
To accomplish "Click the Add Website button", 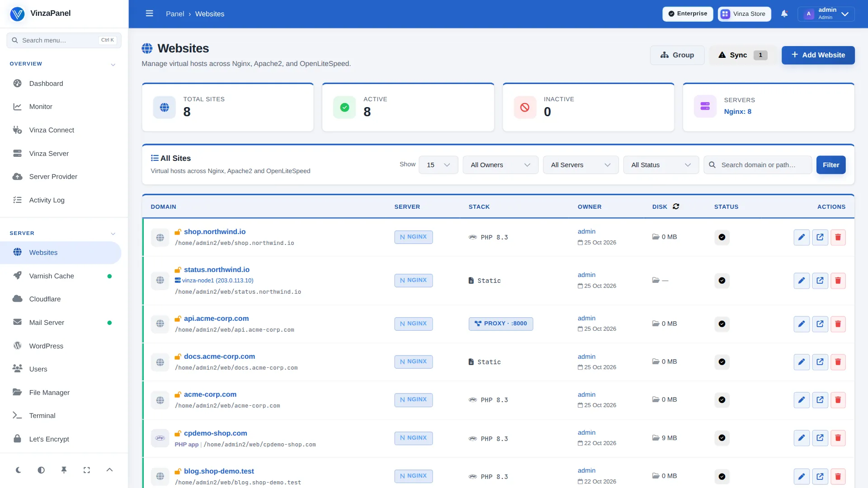I will click(818, 55).
